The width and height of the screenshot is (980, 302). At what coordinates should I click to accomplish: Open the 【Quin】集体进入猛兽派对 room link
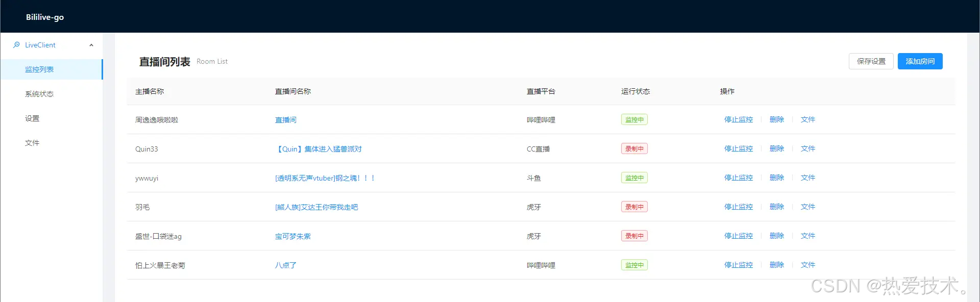[318, 149]
